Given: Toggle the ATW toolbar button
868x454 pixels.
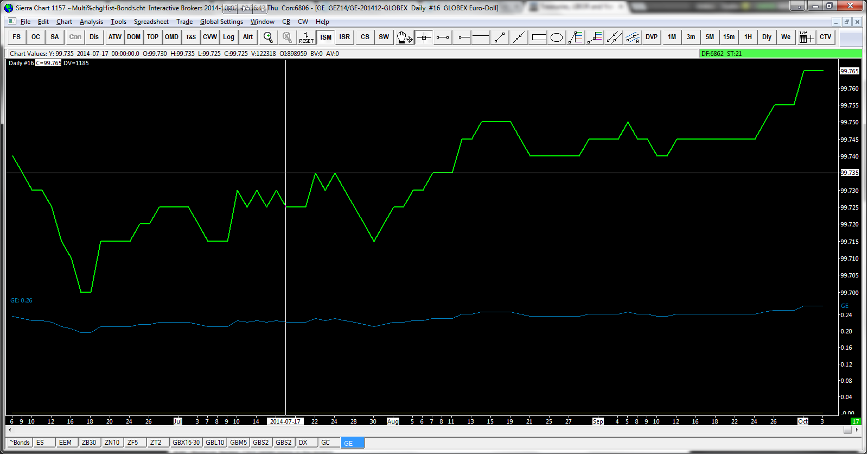Looking at the screenshot, I should pyautogui.click(x=115, y=37).
